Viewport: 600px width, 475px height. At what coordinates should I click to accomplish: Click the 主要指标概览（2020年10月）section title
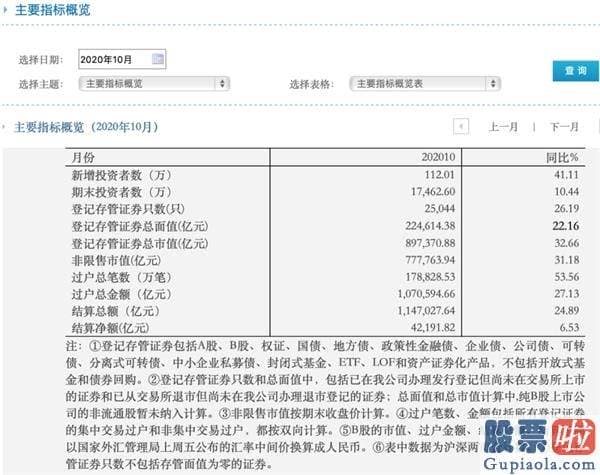[x=86, y=127]
